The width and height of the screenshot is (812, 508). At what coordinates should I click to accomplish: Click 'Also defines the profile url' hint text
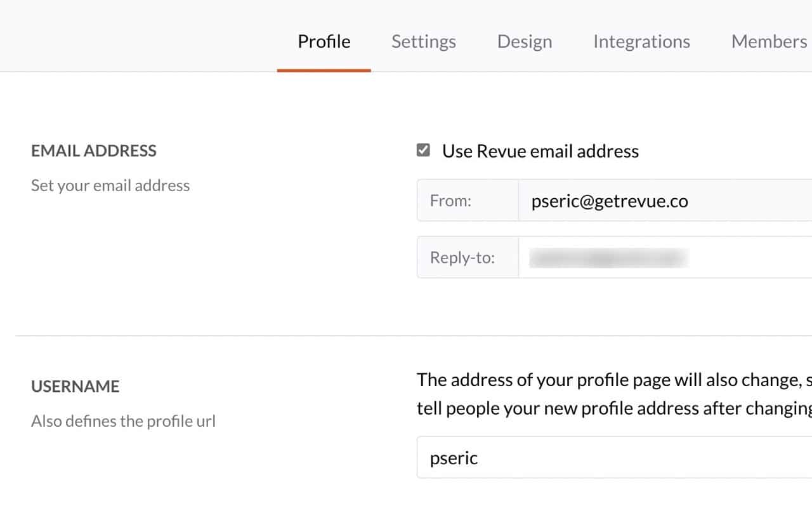point(123,421)
